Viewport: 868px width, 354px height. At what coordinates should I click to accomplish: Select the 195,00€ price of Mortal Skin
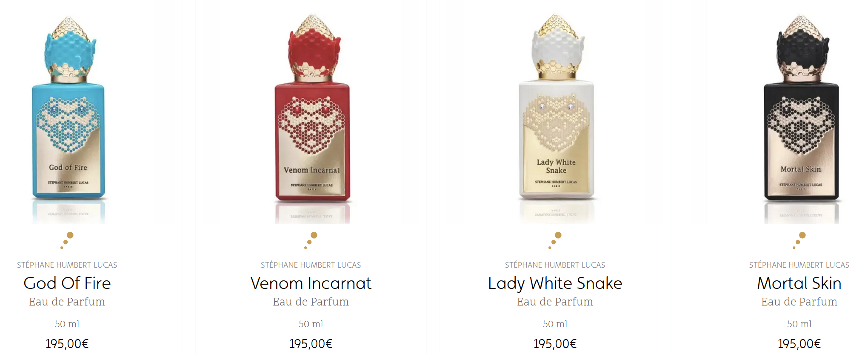point(799,344)
